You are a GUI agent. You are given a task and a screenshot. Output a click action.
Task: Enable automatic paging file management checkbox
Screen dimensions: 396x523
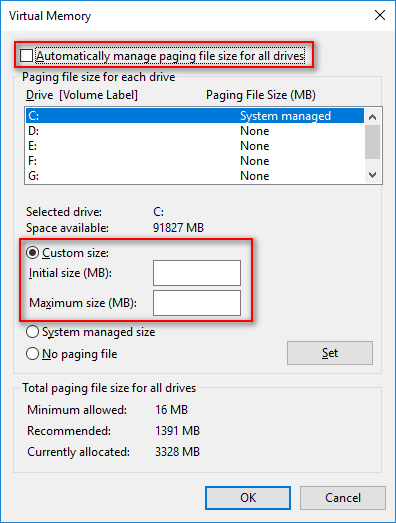26,55
